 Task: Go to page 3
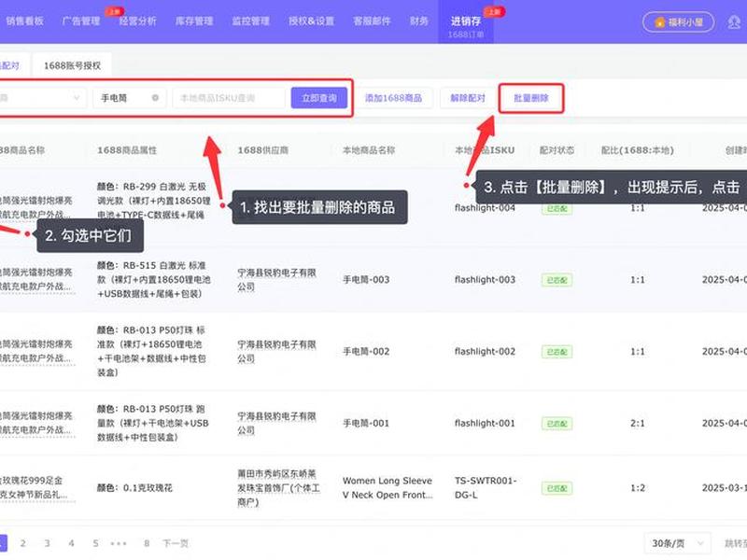pyautogui.click(x=47, y=543)
